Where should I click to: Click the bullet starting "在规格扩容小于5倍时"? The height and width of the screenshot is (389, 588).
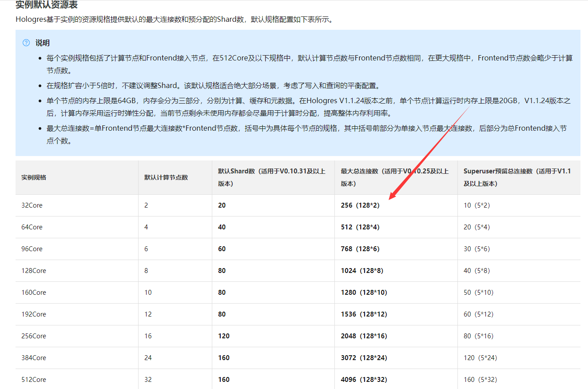click(213, 85)
